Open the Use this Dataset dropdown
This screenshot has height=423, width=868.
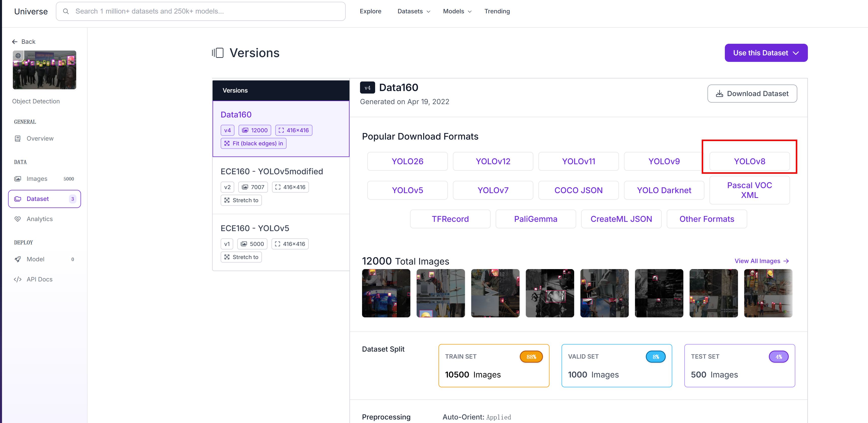tap(766, 53)
